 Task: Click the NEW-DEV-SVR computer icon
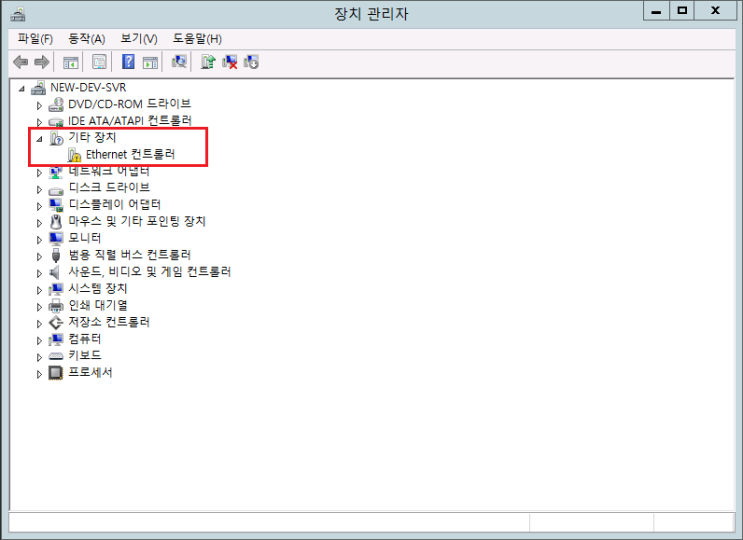tap(38, 88)
